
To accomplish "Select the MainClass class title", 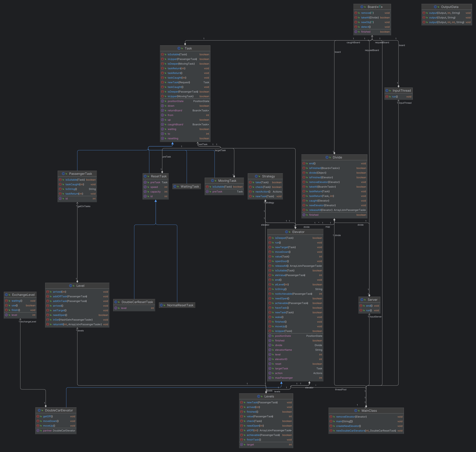I will coord(369,411).
